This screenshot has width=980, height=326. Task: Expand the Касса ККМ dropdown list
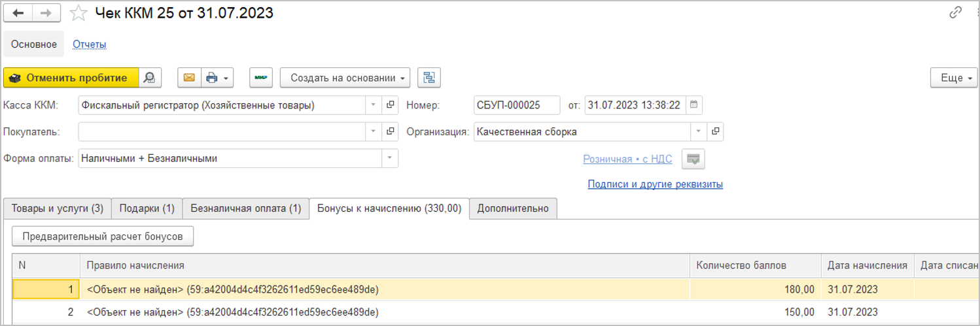[x=374, y=105]
